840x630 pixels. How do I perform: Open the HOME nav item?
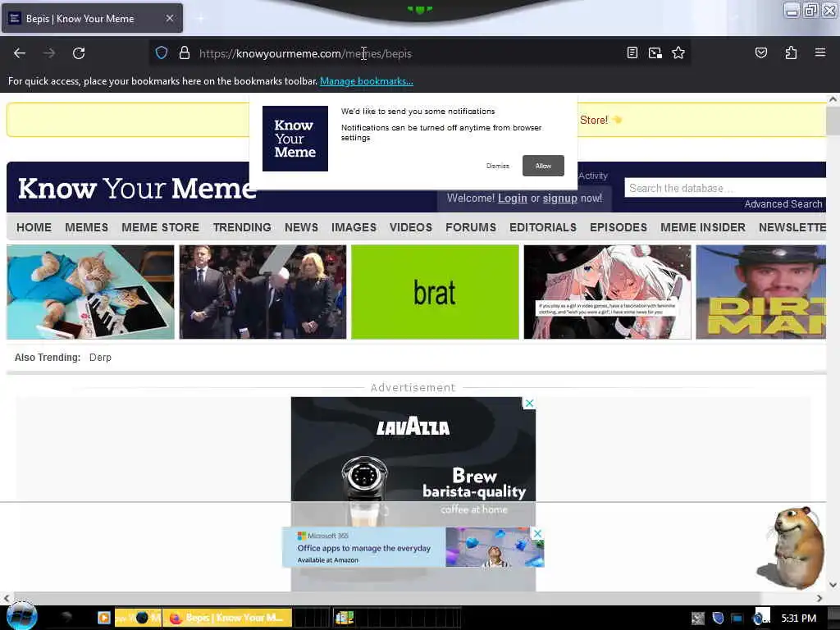click(34, 227)
